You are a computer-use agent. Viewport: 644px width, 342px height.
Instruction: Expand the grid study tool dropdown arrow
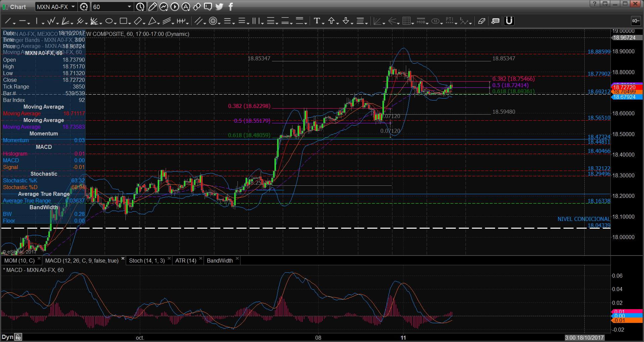tap(413, 23)
